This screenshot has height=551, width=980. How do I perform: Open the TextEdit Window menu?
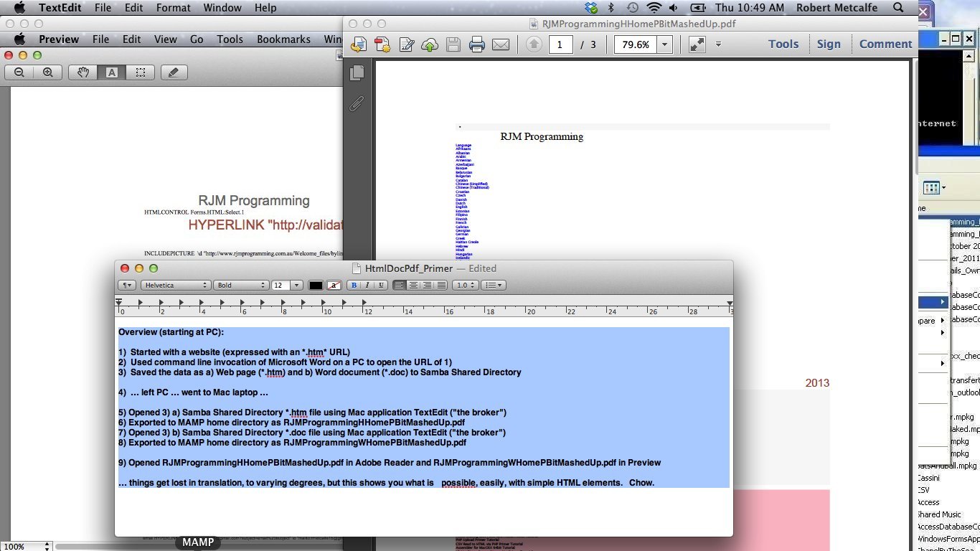point(222,8)
